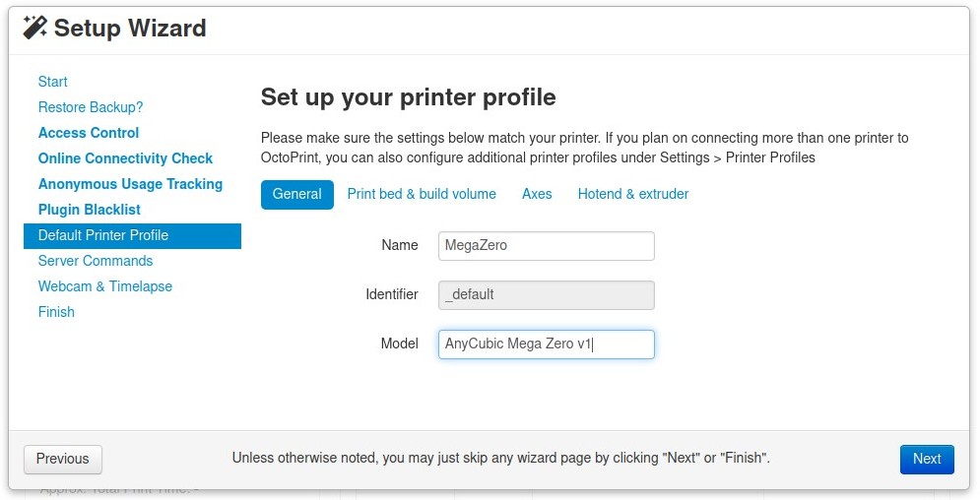Go to Restore Backup? step

tap(91, 107)
